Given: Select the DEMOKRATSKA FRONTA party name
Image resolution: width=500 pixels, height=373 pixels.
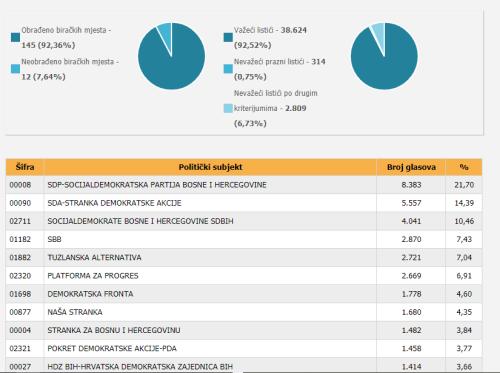Looking at the screenshot, I should click(90, 294).
